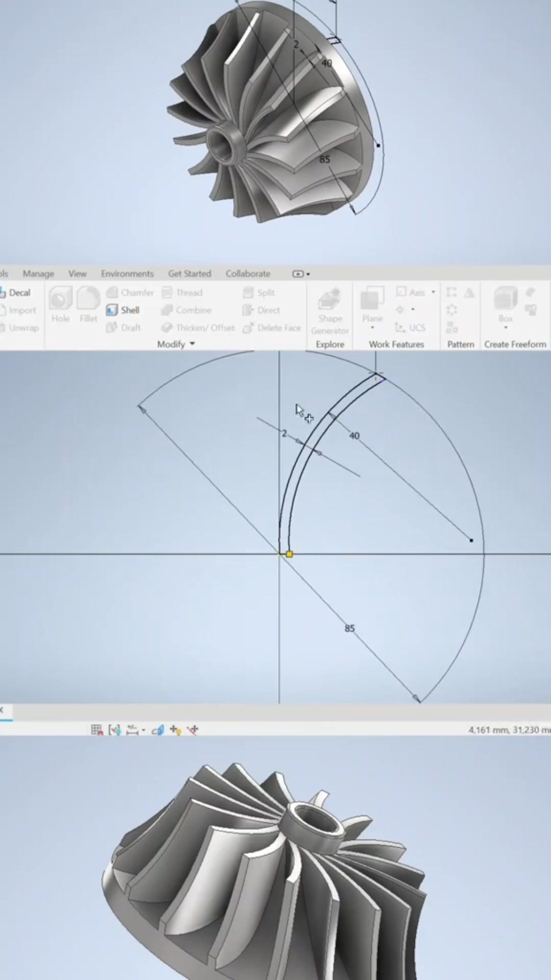This screenshot has height=980, width=551.
Task: Apply the Chamfer tool
Action: point(130,292)
